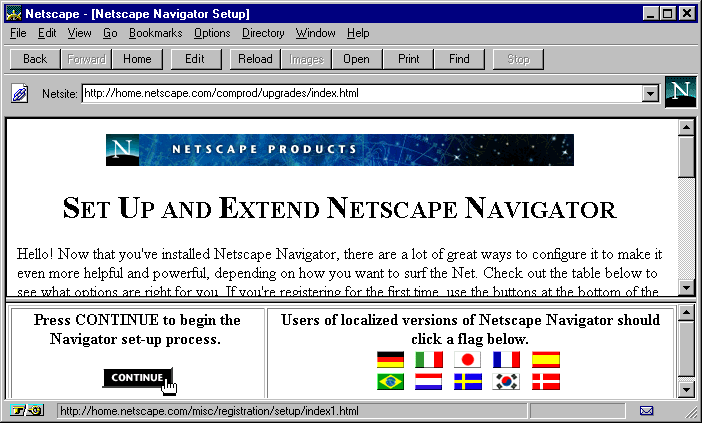The width and height of the screenshot is (702, 423).
Task: Open the mail envelope icon in status bar
Action: click(x=646, y=411)
